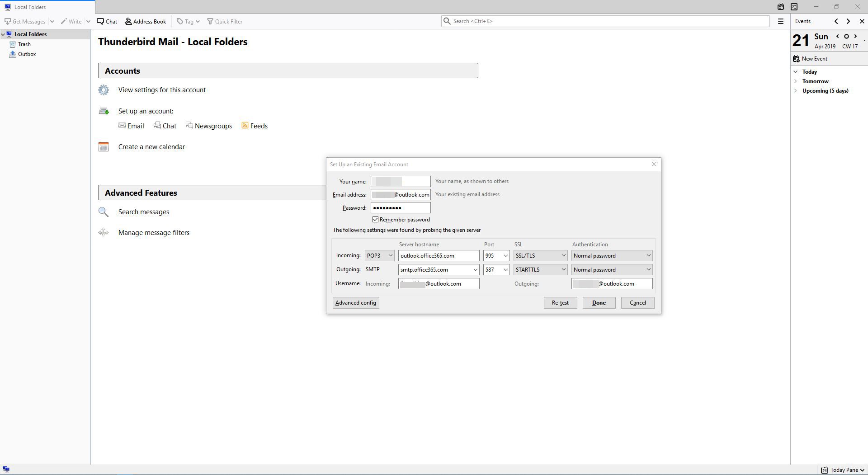Click the go-to-today circle icon
868x475 pixels.
846,37
